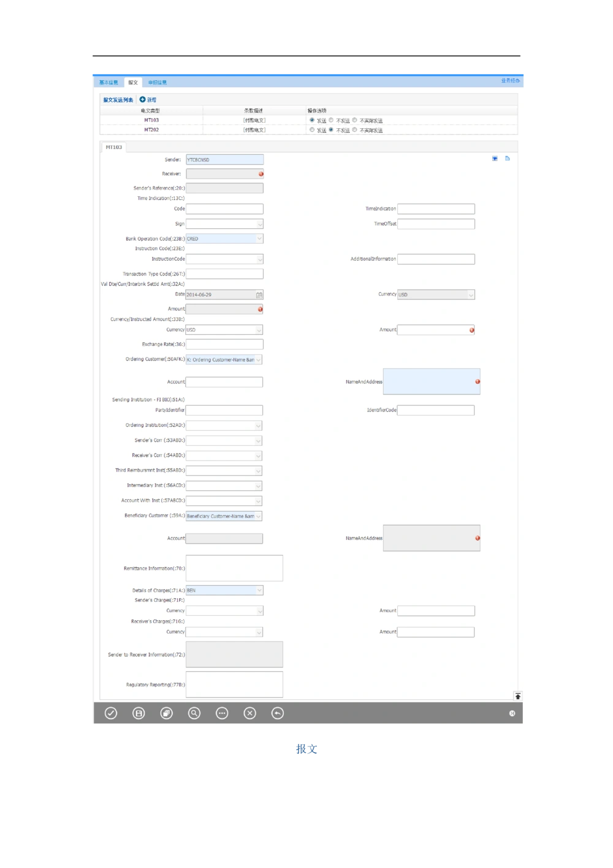Open the Ordering Customer 50AFK dropdown
This screenshot has width=613, height=868.
tap(258, 360)
